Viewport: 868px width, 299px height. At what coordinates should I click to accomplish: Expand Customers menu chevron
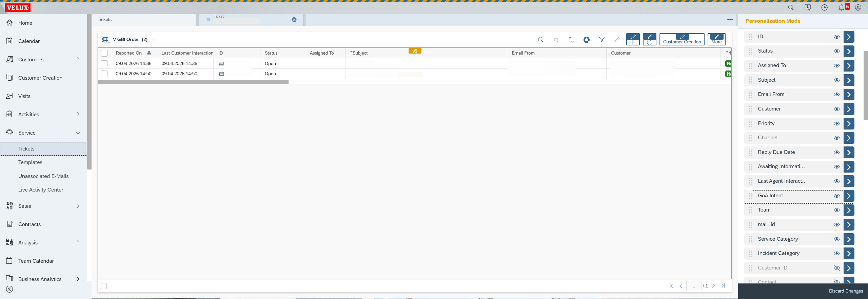tap(78, 59)
